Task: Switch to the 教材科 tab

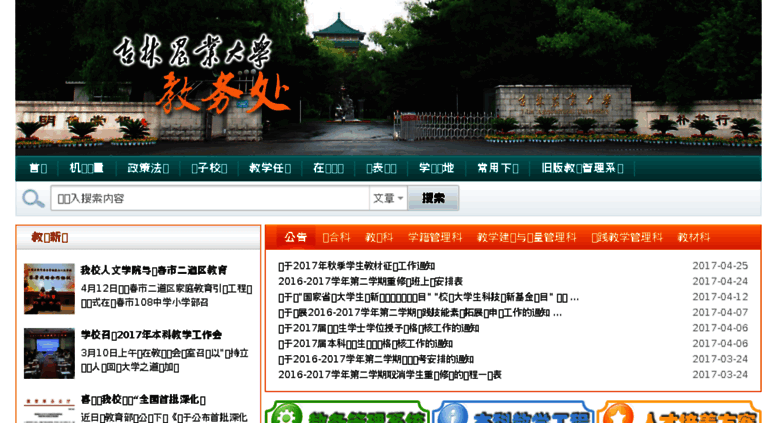Action: 694,237
